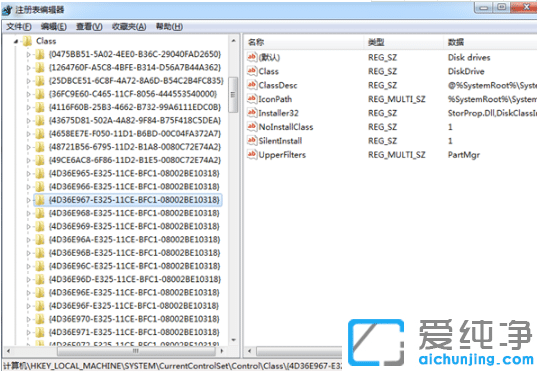The height and width of the screenshot is (372, 542).
Task: Click folder icon of {4D36E971-E325-11CE-BFC1-08002BE10318}
Action: (40, 332)
